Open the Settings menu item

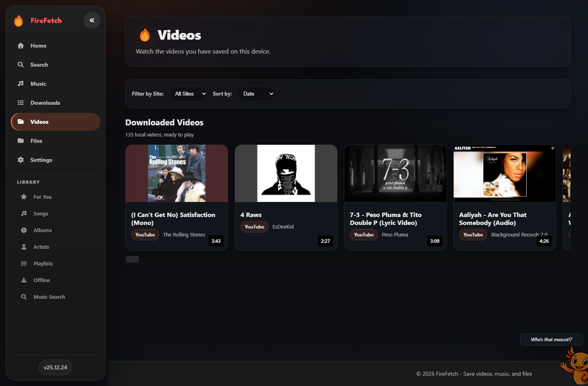pyautogui.click(x=55, y=160)
